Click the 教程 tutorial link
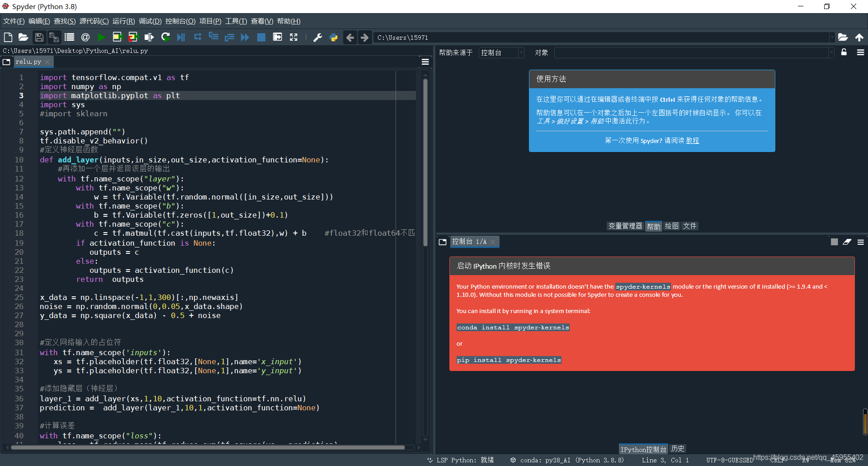 tap(693, 140)
